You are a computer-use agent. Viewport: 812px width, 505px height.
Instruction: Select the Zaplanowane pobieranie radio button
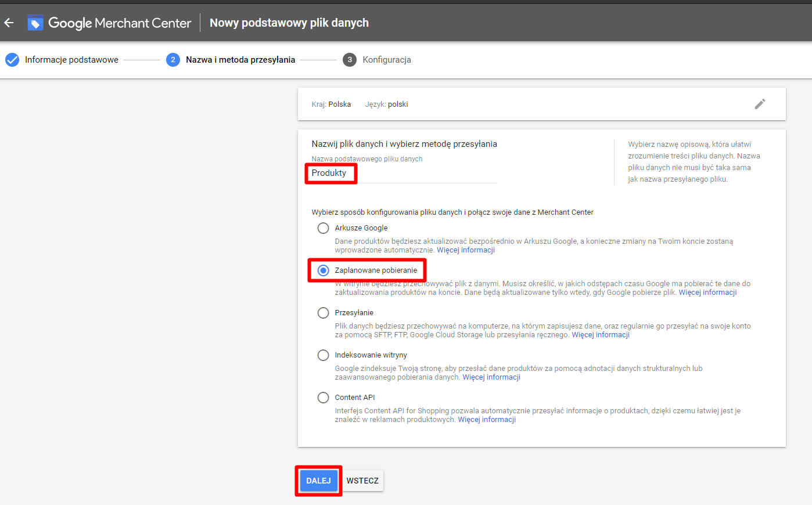click(x=324, y=270)
